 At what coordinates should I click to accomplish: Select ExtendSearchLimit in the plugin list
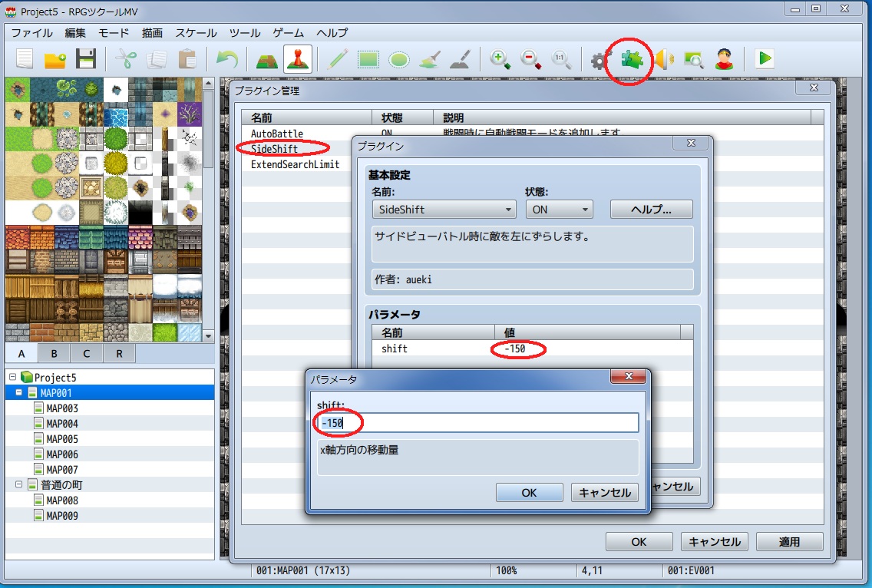tap(295, 164)
